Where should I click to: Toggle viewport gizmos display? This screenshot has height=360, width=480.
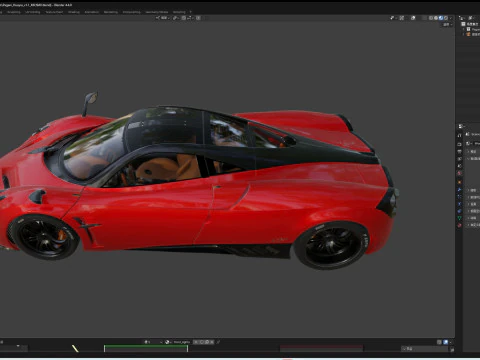[x=402, y=18]
